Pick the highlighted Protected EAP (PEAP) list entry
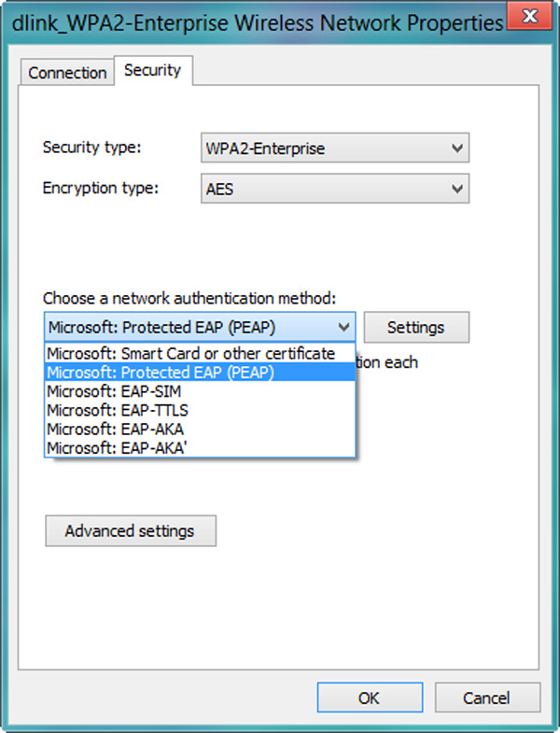 point(200,373)
